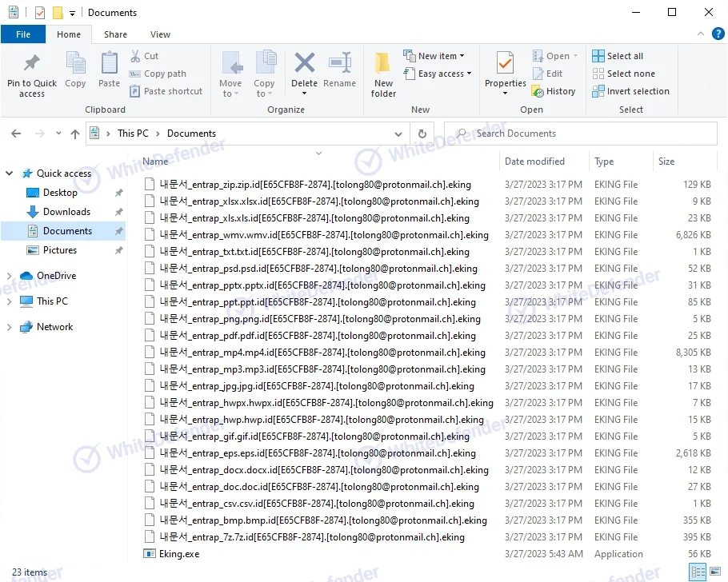This screenshot has height=582, width=728.
Task: Click the Help question mark icon
Action: (717, 34)
